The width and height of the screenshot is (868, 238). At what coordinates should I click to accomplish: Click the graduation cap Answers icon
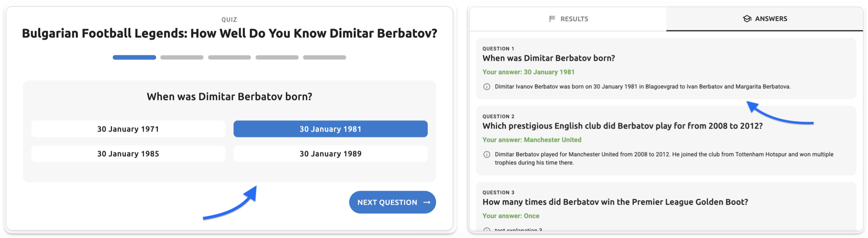[x=747, y=19]
